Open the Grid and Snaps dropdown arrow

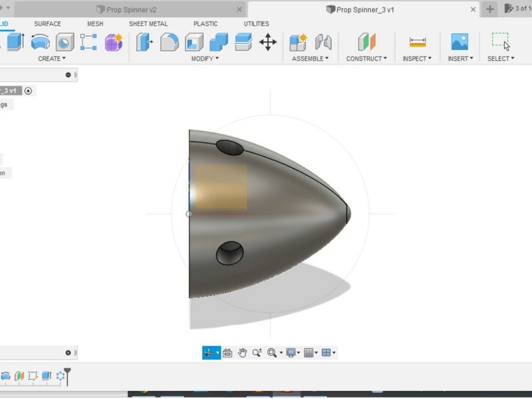point(317,353)
